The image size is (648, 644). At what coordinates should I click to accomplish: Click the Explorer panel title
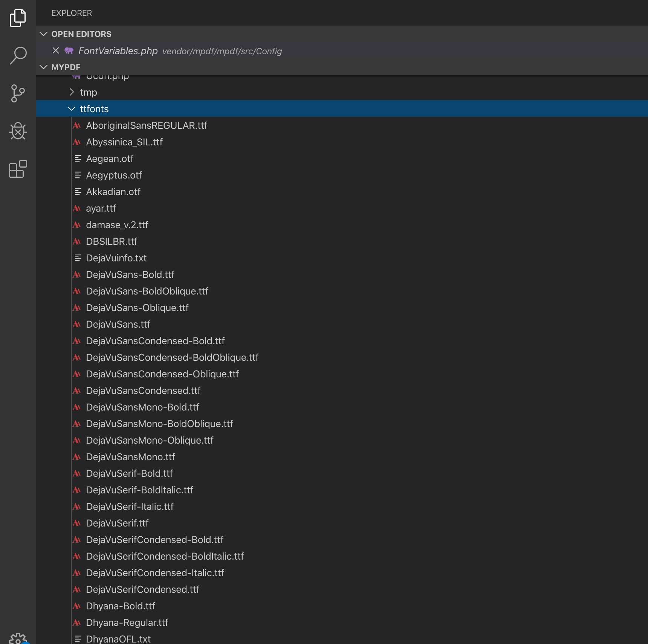pyautogui.click(x=72, y=13)
